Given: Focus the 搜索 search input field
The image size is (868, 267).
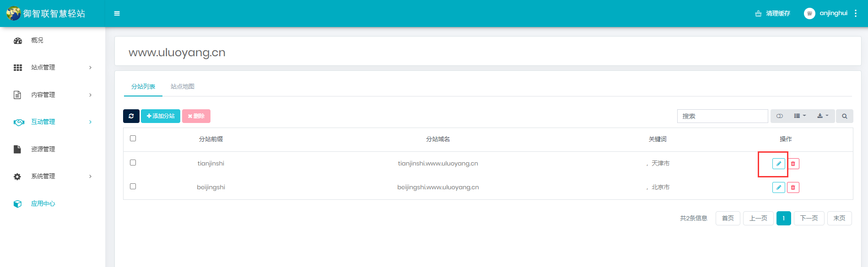Looking at the screenshot, I should (x=722, y=116).
